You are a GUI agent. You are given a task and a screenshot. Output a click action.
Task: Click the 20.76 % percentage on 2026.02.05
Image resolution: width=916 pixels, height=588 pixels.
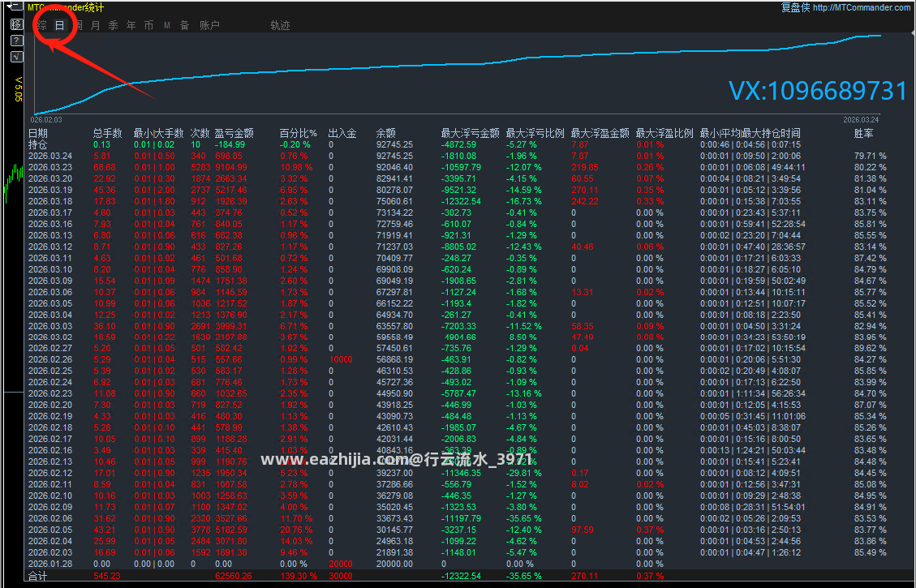point(295,530)
